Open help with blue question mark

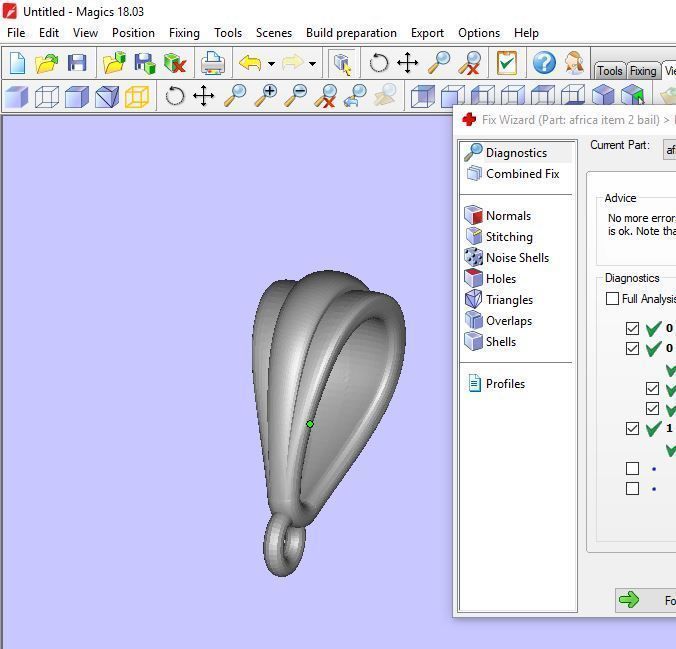click(x=544, y=63)
